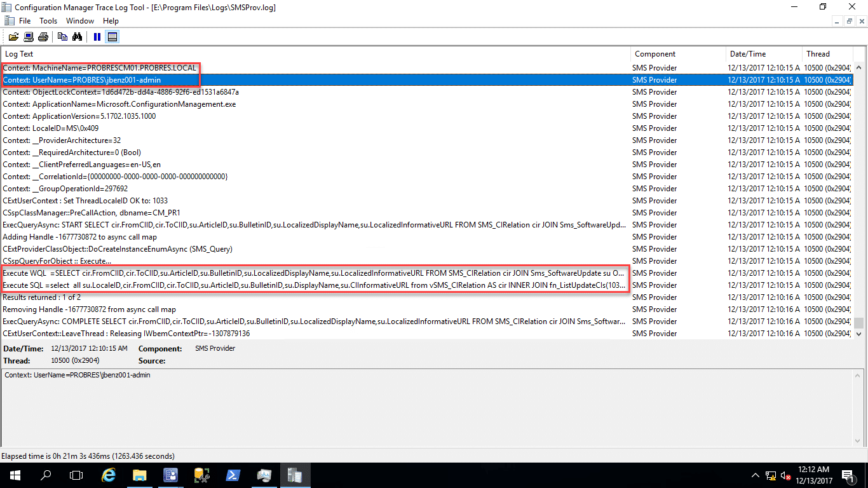Click the log list vertical scrollbar thumb
Viewport: 868px width, 488px height.
pyautogui.click(x=859, y=323)
